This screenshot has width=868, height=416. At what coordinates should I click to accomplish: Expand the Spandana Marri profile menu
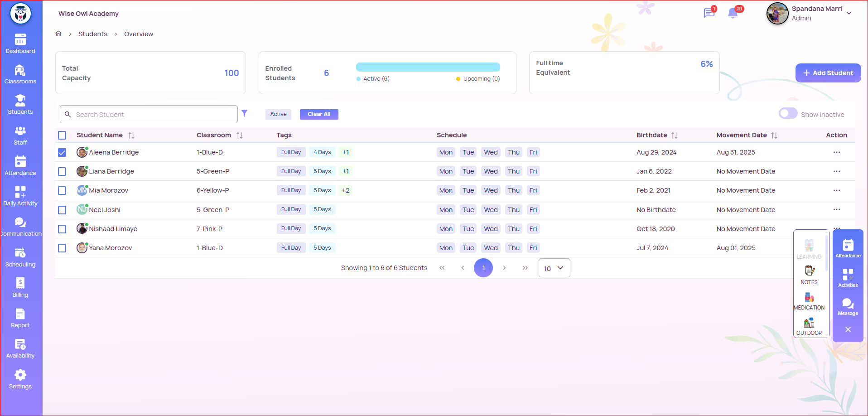pos(849,13)
